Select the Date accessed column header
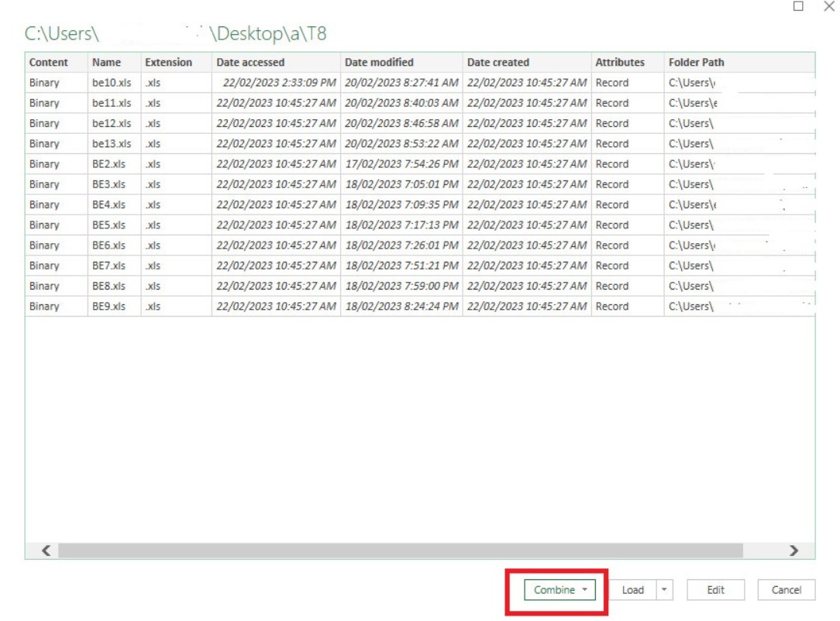 (276, 62)
